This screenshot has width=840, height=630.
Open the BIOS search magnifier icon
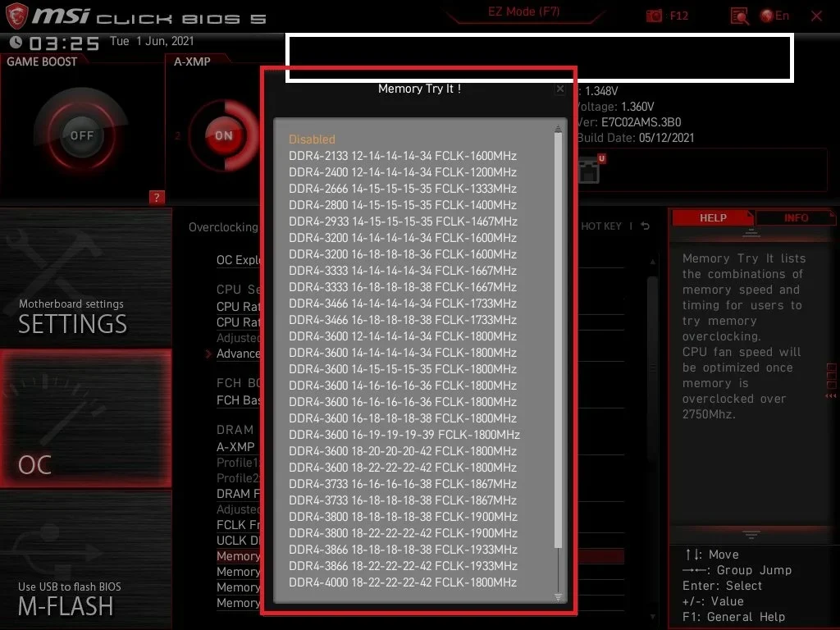[739, 16]
